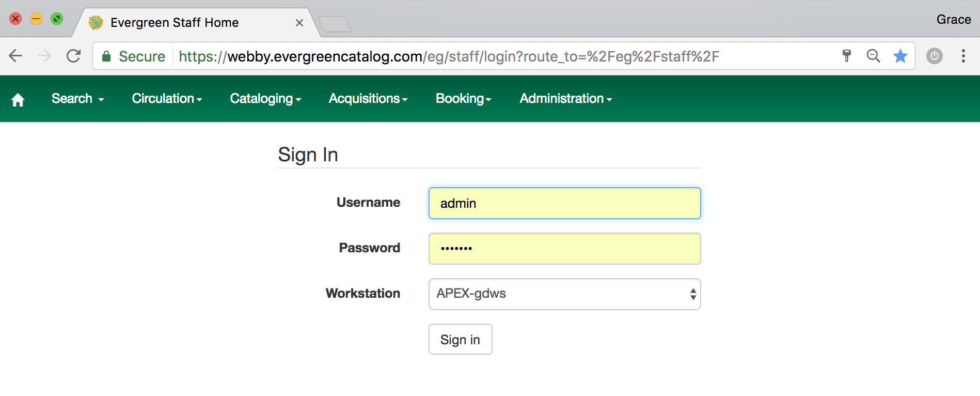Click the Password label
Image resolution: width=980 pixels, height=396 pixels.
coord(369,248)
